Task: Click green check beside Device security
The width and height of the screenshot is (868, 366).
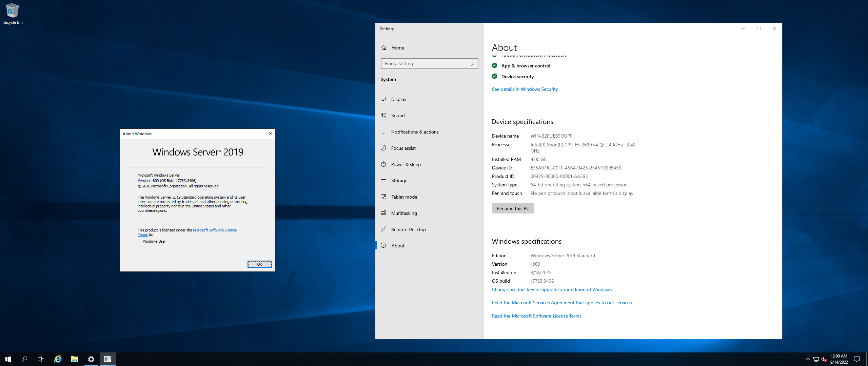Action: pos(495,76)
